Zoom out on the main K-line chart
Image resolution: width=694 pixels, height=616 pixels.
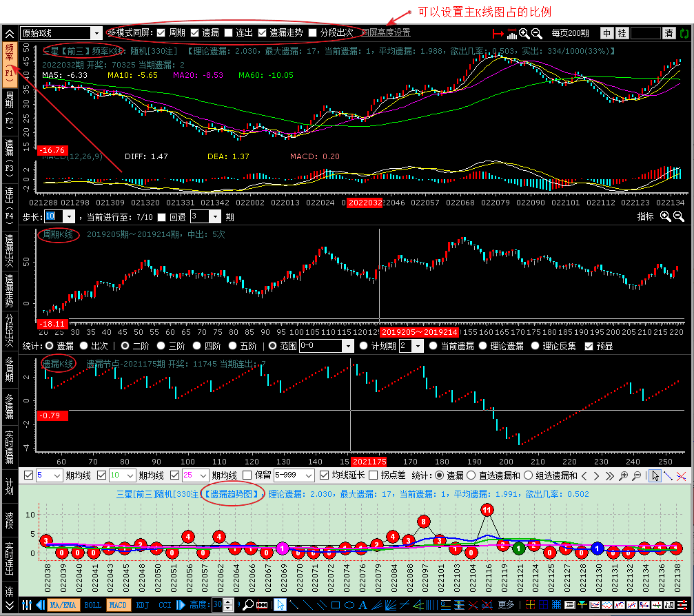(536, 33)
